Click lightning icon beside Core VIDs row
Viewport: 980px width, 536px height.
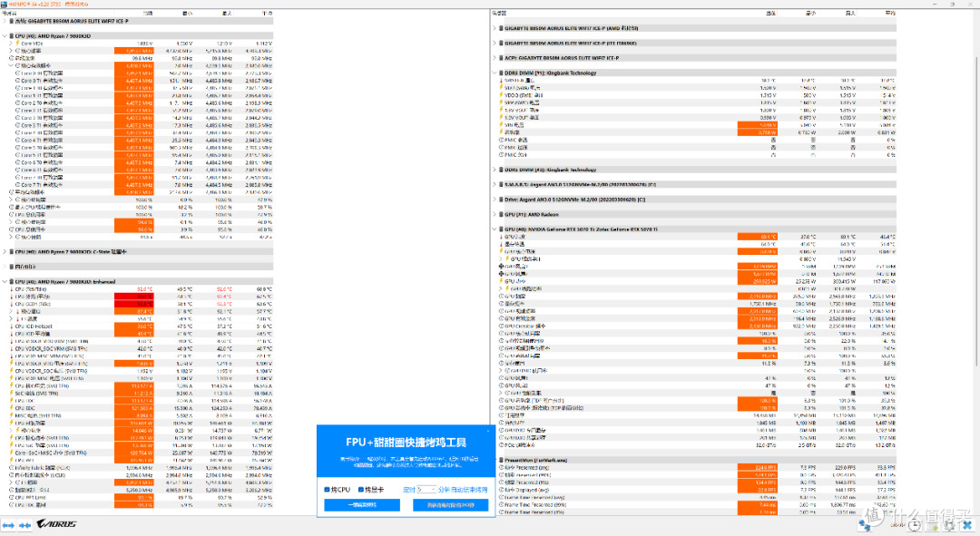point(17,44)
